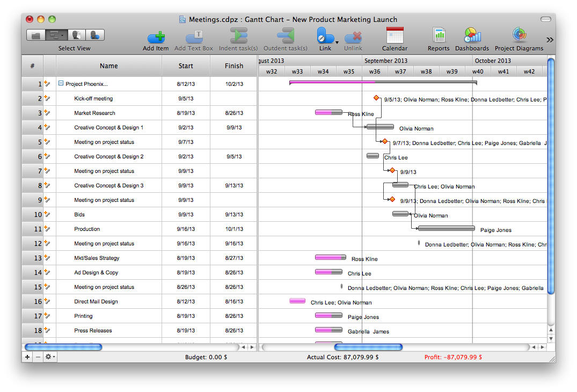Screen dimensions: 577x392
Task: Click the Outdent task(s) icon
Action: coord(285,37)
